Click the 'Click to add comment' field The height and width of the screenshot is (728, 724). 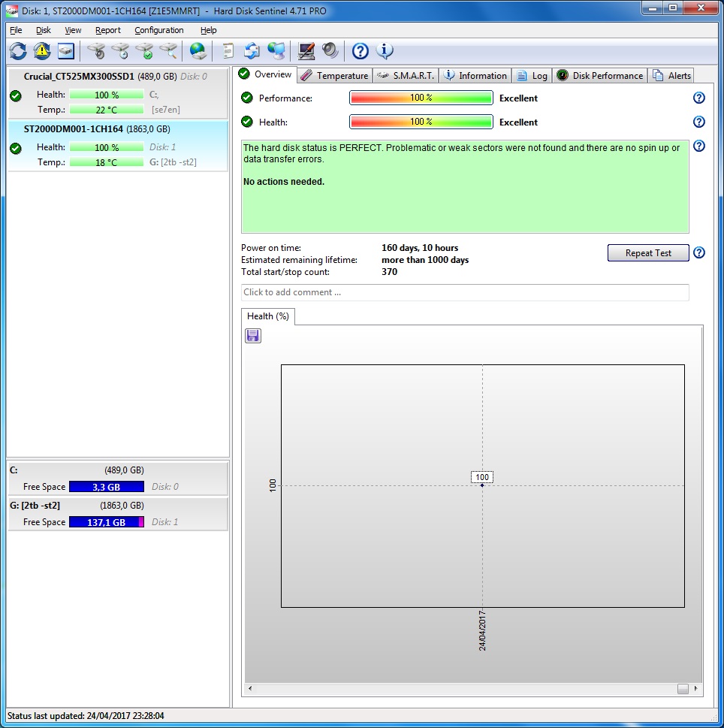click(x=465, y=292)
